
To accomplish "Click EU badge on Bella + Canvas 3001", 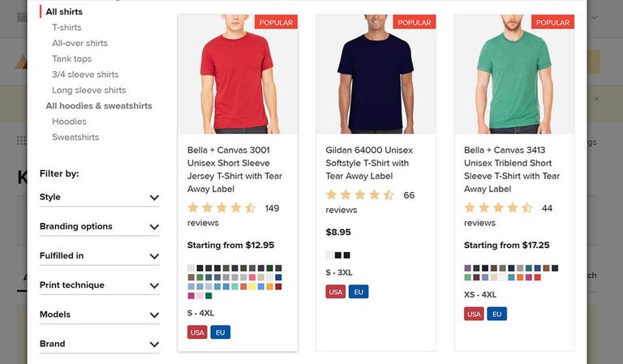I will click(x=221, y=332).
